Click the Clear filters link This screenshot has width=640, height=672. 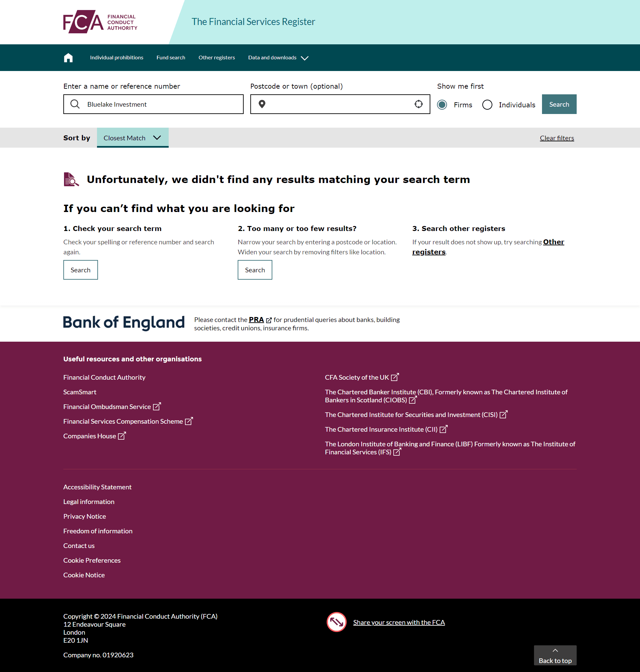pyautogui.click(x=557, y=137)
